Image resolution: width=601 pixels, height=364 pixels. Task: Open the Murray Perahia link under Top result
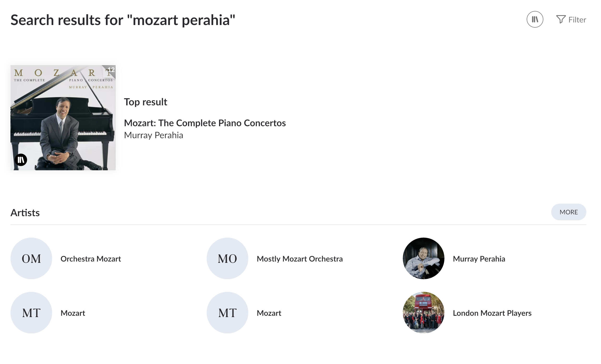tap(153, 135)
